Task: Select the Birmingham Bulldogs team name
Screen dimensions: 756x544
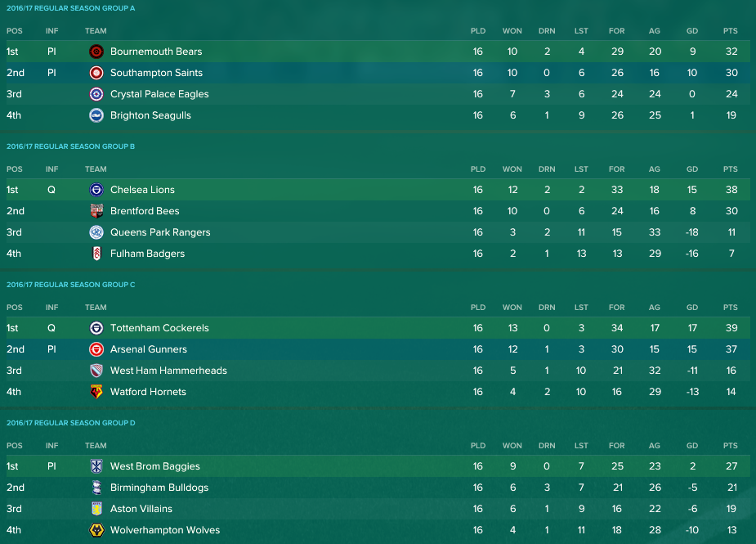Action: pyautogui.click(x=159, y=488)
